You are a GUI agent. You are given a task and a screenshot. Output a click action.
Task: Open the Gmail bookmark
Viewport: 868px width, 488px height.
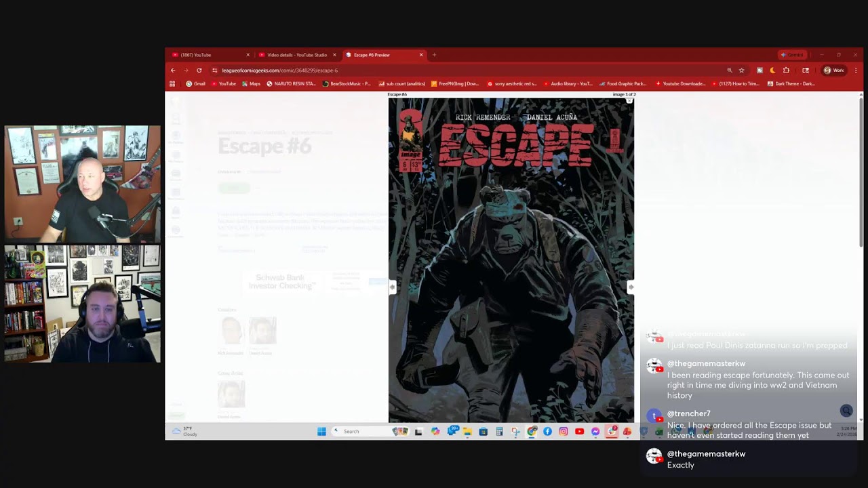pos(195,84)
